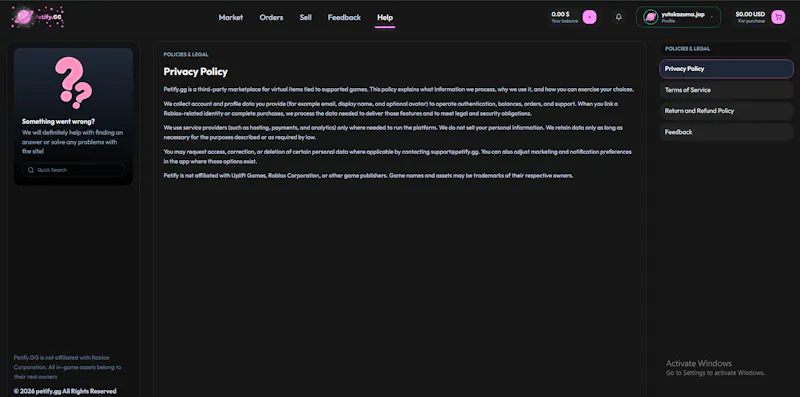Click the © 2026 petify.gg footer text

(65, 391)
